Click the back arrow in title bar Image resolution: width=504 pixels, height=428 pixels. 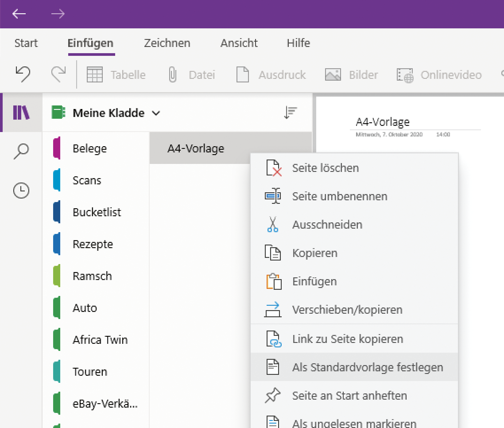(x=19, y=14)
